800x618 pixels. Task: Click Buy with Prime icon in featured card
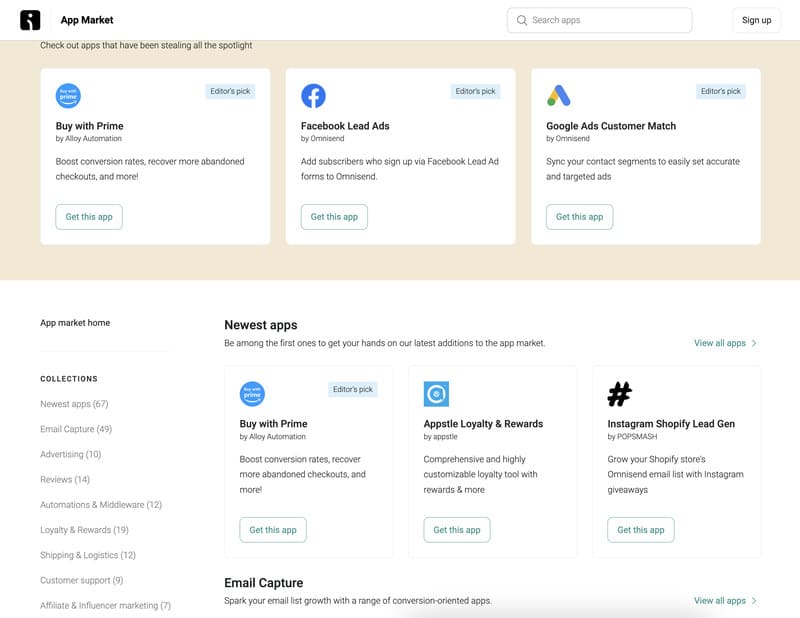[68, 95]
